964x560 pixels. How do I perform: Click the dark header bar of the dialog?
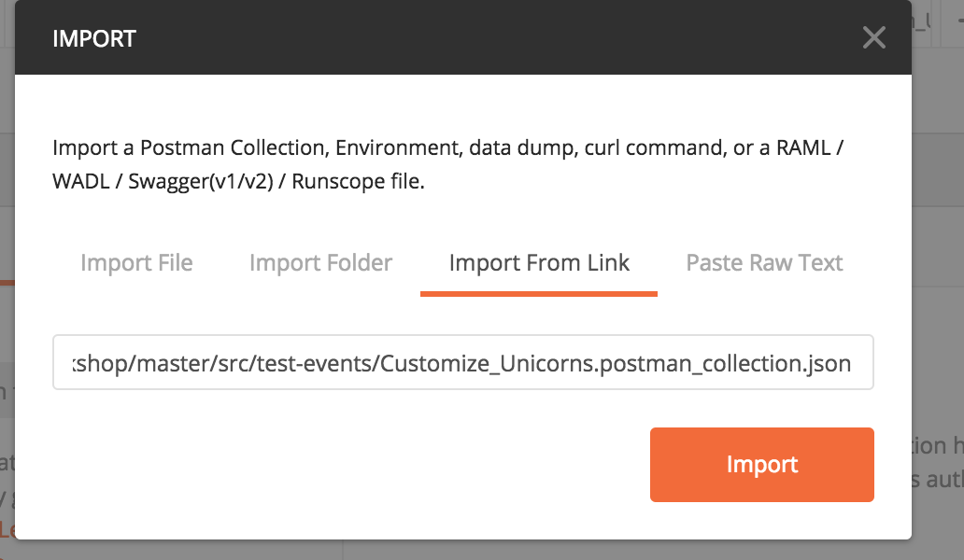coord(463,37)
